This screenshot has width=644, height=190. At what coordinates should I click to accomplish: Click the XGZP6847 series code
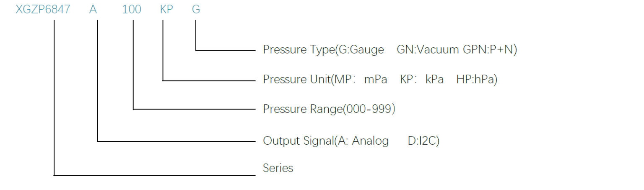click(43, 10)
